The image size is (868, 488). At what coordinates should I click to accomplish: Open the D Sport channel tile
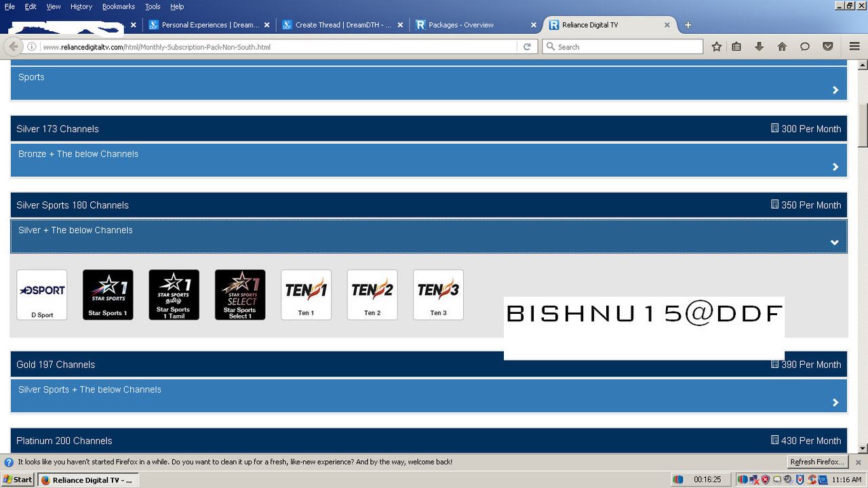[42, 295]
